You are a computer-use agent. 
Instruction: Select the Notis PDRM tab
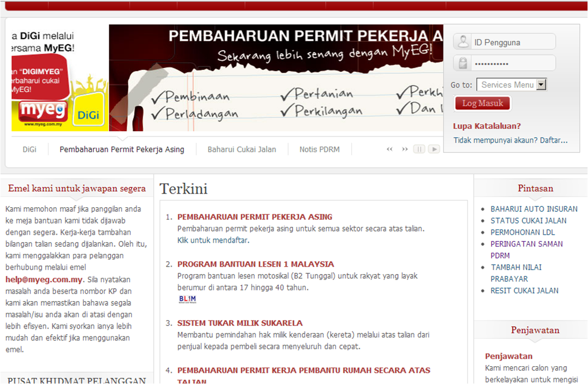tap(319, 149)
